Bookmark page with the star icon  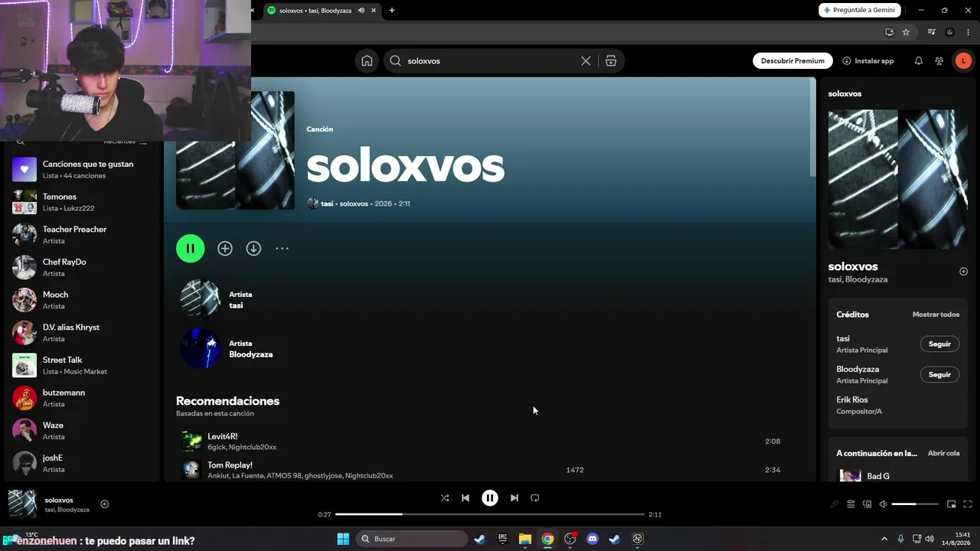[906, 32]
